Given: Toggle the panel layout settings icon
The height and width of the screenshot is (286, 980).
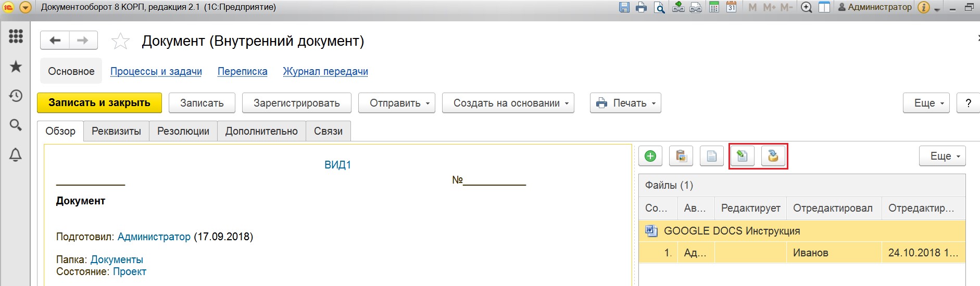Looking at the screenshot, I should [x=824, y=7].
